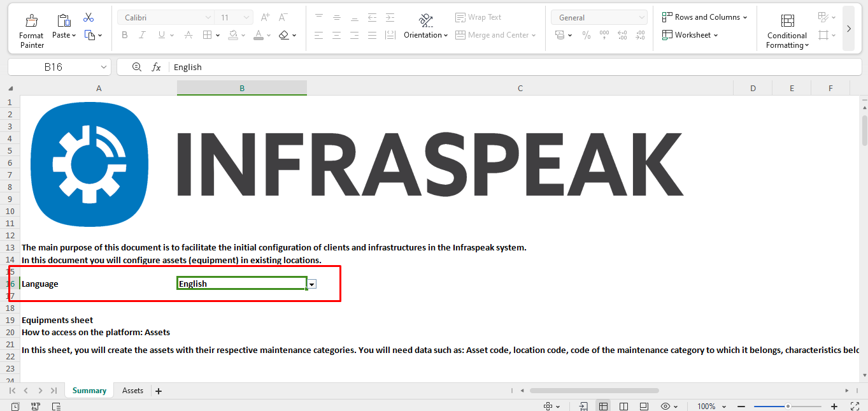The width and height of the screenshot is (868, 411).
Task: Open the font name Calibri dropdown
Action: point(208,18)
